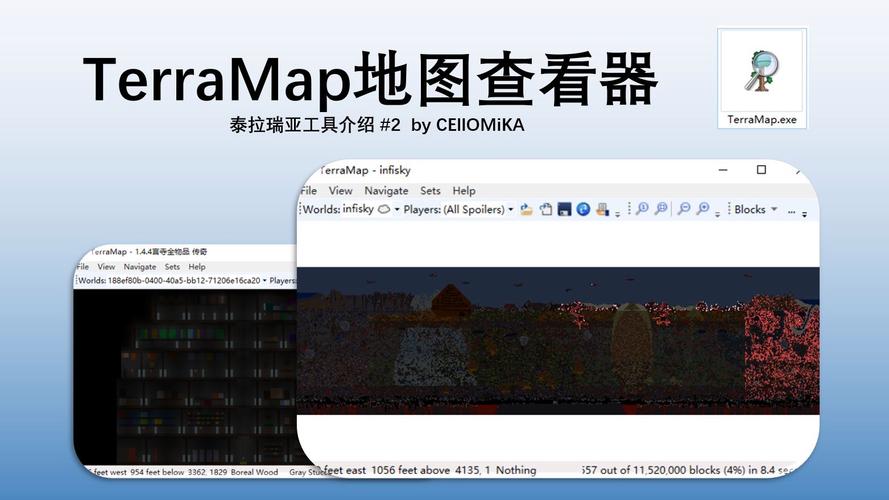889x500 pixels.
Task: Click '954 feet below' in back window status bar
Action: [157, 472]
